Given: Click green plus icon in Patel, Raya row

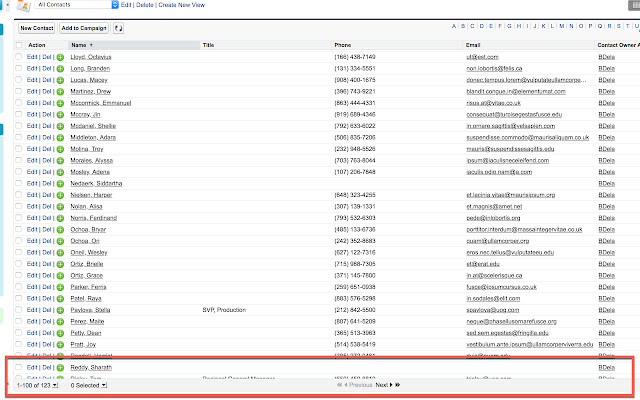Looking at the screenshot, I should click(x=60, y=298).
